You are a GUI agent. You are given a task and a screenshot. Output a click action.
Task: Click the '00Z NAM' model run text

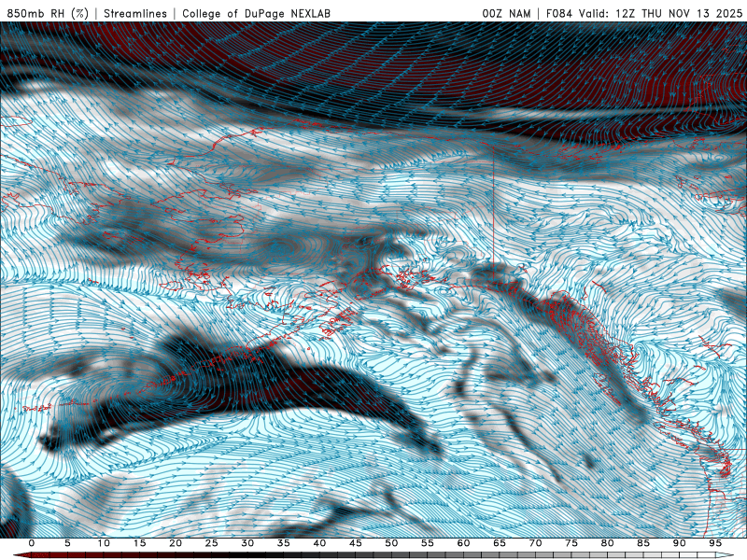coord(506,13)
